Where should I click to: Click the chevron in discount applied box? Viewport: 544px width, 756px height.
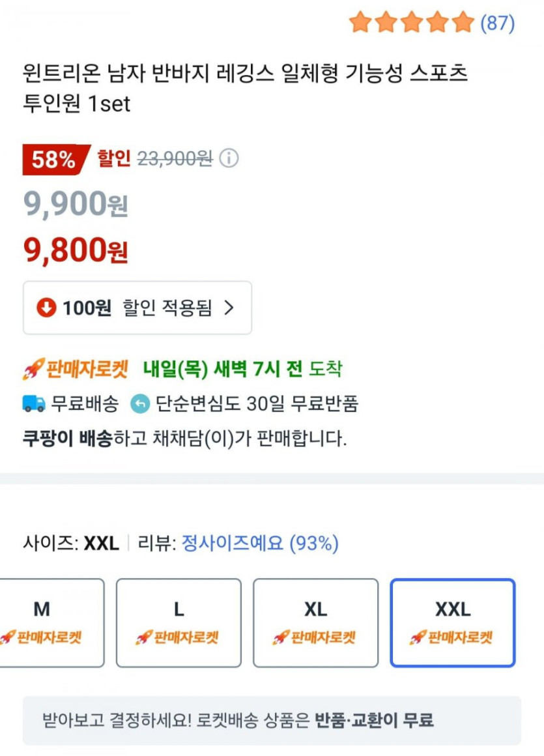[x=228, y=308]
